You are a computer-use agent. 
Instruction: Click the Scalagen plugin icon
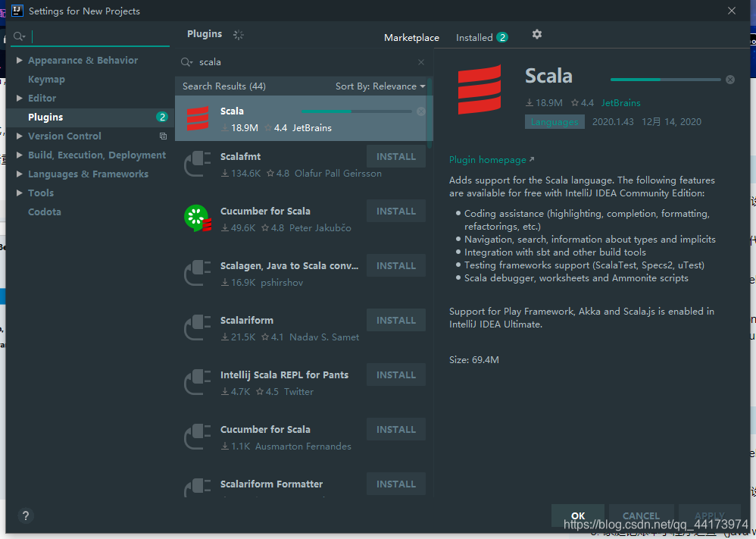[198, 273]
